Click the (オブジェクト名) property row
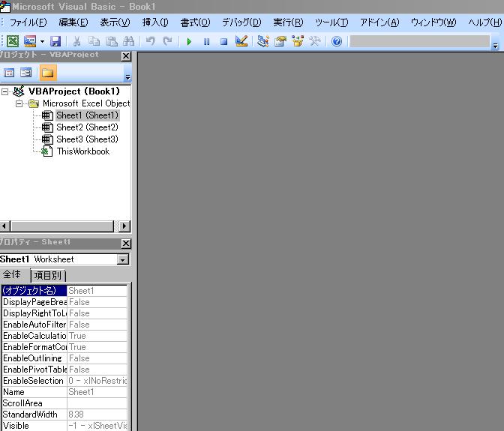Image resolution: width=504 pixels, height=431 pixels. pos(64,291)
